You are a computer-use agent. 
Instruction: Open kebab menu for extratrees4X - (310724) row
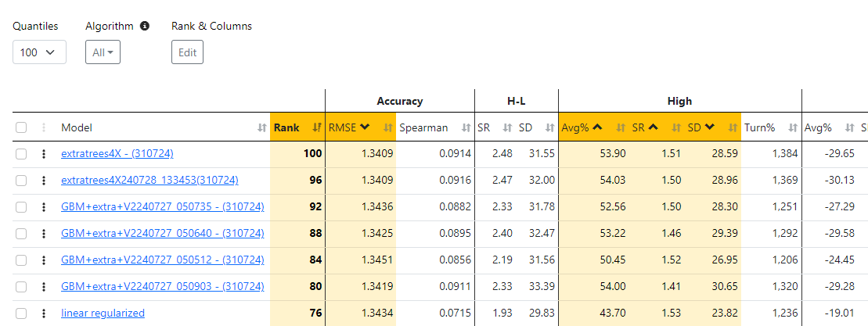point(44,154)
